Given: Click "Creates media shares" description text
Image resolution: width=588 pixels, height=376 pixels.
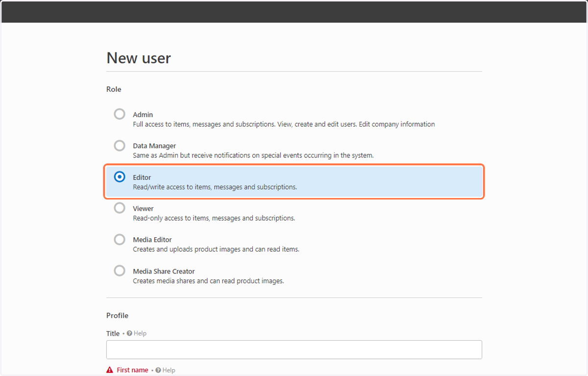Looking at the screenshot, I should 208,281.
